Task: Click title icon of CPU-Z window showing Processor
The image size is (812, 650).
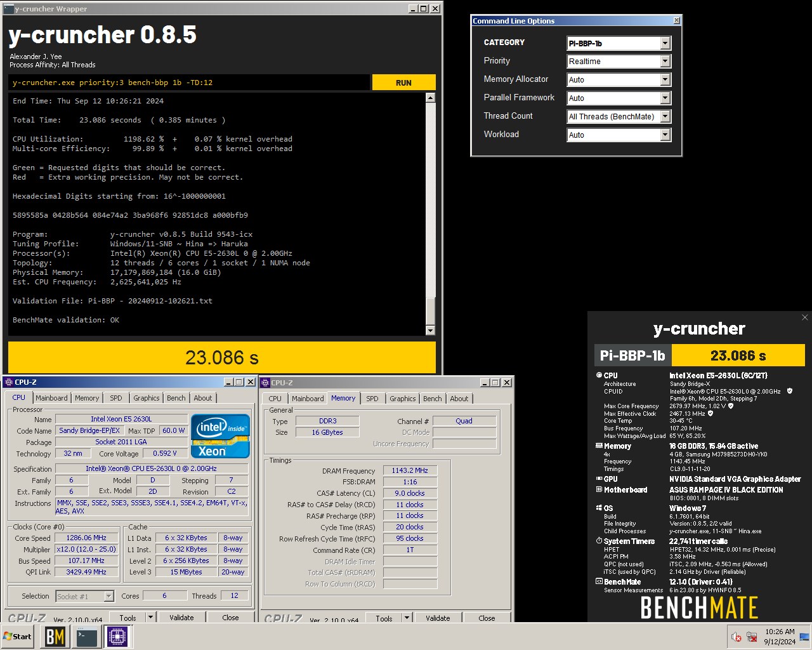Action: pos(9,382)
